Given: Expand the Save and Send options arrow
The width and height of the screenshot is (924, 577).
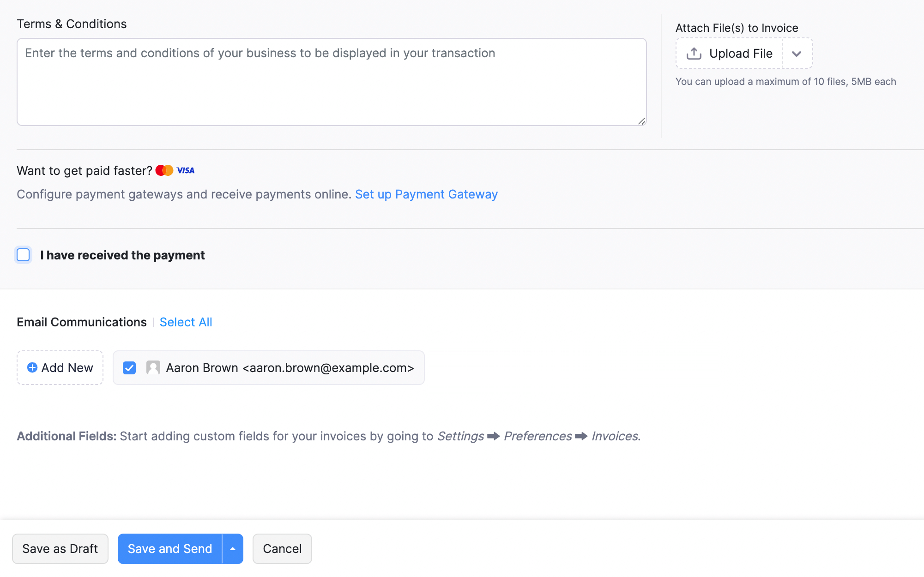Looking at the screenshot, I should pos(233,548).
